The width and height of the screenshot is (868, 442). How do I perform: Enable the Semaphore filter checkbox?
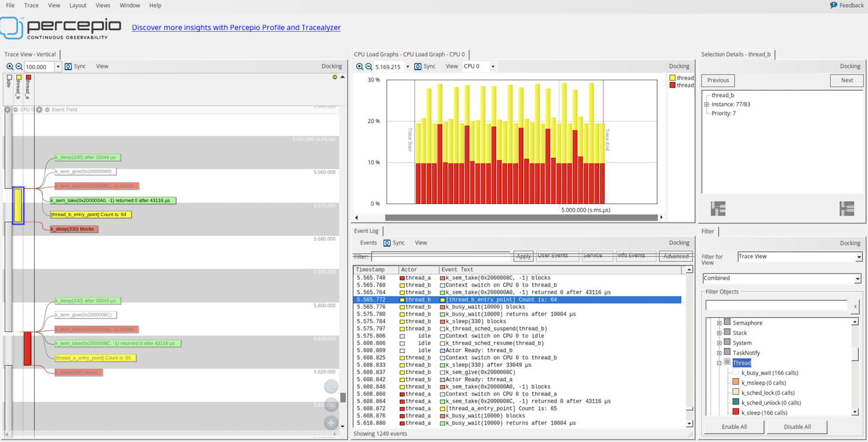[728, 322]
